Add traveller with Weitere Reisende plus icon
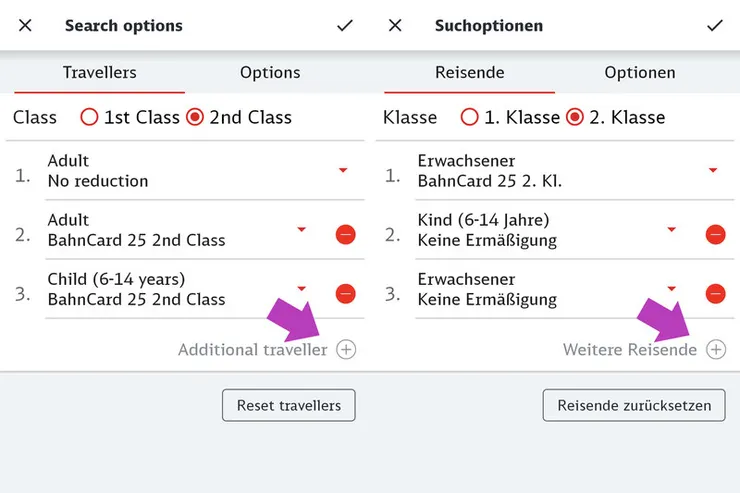The width and height of the screenshot is (740, 493). (x=715, y=349)
